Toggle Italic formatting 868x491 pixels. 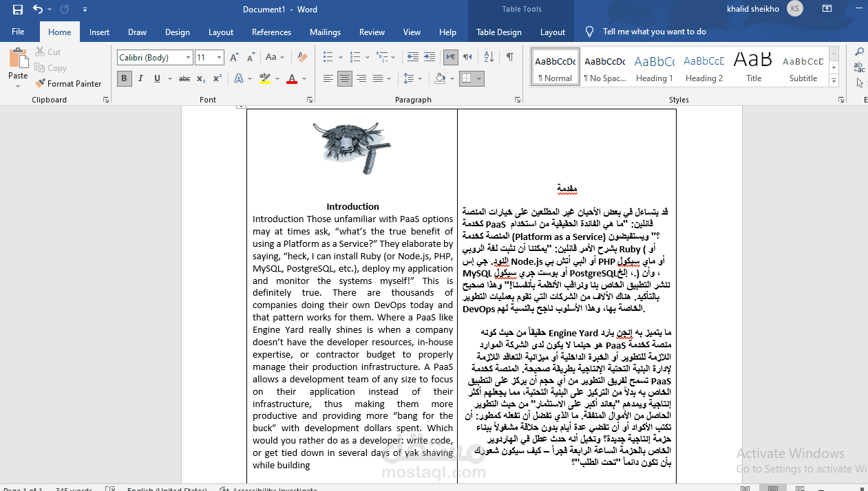pyautogui.click(x=140, y=78)
